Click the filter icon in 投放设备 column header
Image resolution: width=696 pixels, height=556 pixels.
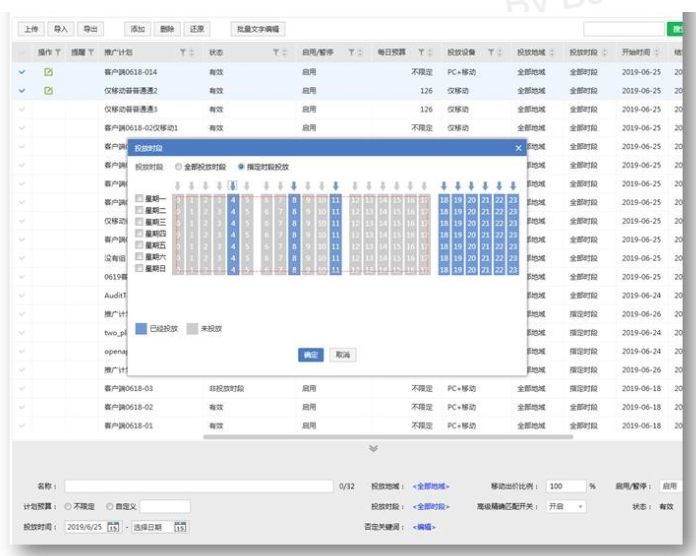491,52
